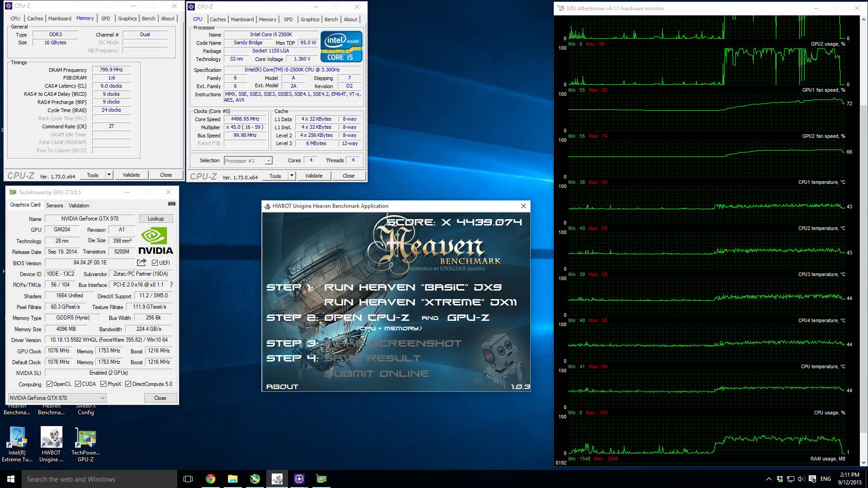Image resolution: width=868 pixels, height=488 pixels.
Task: Launch Google Chrome from the taskbar
Action: [x=210, y=479]
